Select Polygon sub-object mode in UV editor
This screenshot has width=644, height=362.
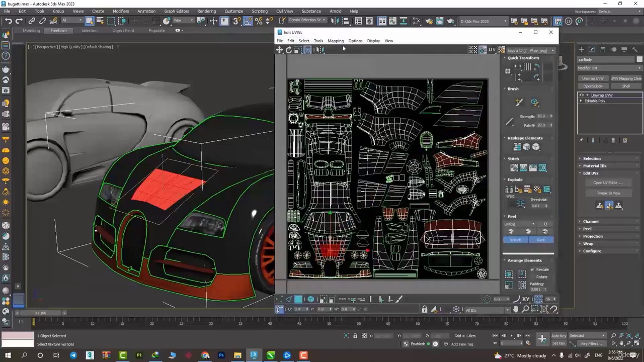tap(299, 299)
